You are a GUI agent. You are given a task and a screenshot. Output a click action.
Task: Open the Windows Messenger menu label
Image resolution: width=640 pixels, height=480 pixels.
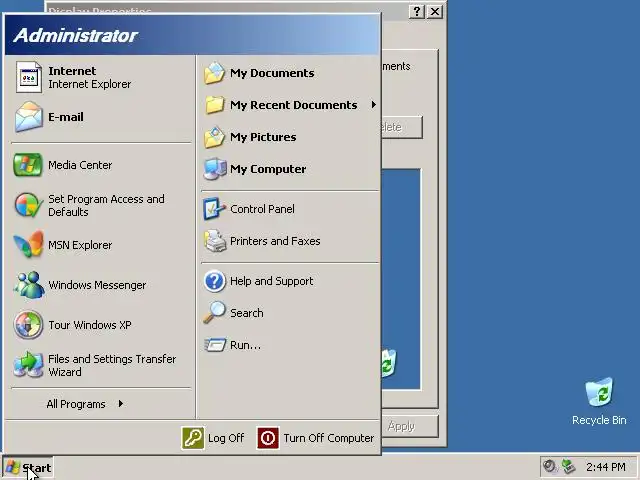(x=97, y=285)
